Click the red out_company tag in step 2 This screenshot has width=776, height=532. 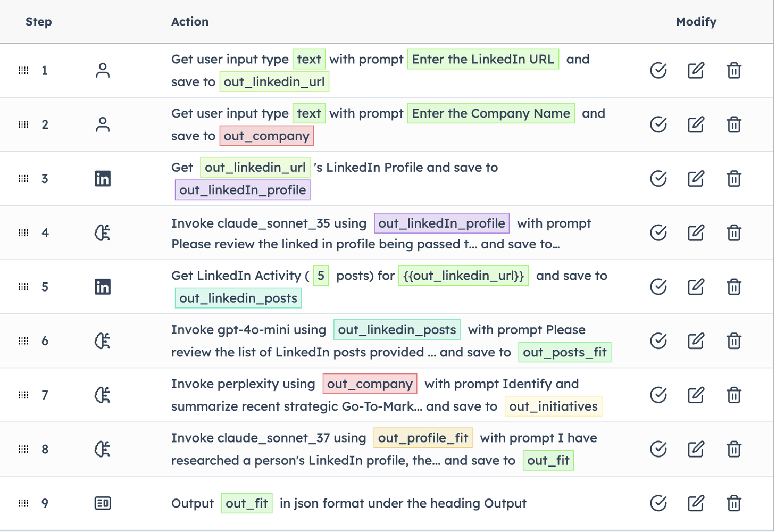click(266, 136)
